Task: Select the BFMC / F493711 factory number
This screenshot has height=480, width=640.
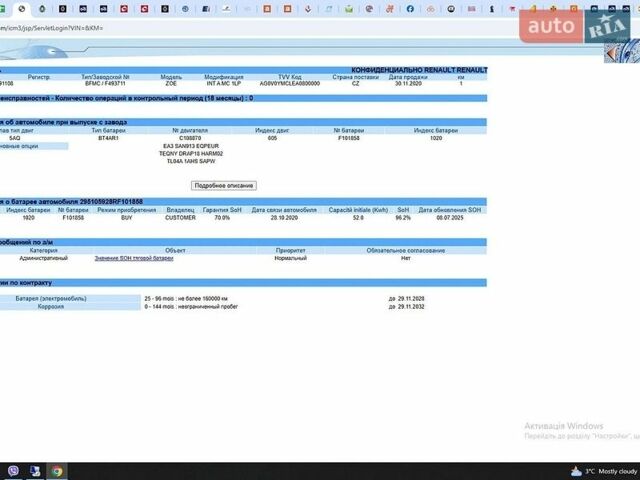Action: [x=105, y=83]
